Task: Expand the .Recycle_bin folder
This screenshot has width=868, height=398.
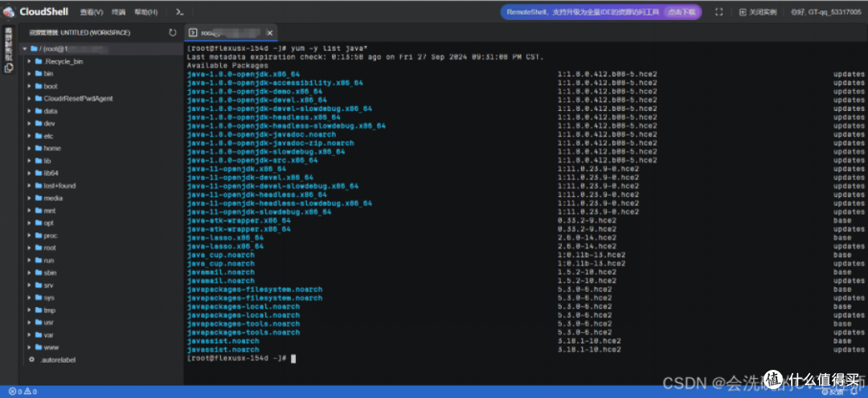Action: click(30, 61)
